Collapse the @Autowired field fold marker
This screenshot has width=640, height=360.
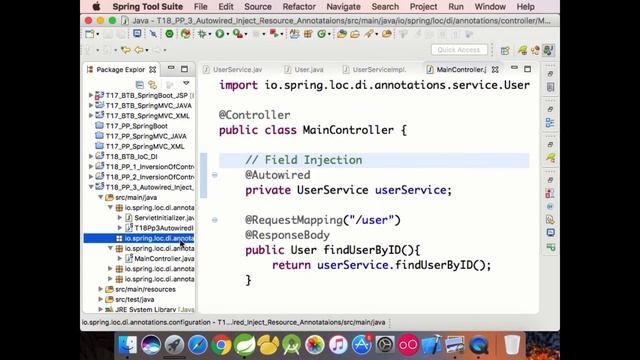click(215, 175)
